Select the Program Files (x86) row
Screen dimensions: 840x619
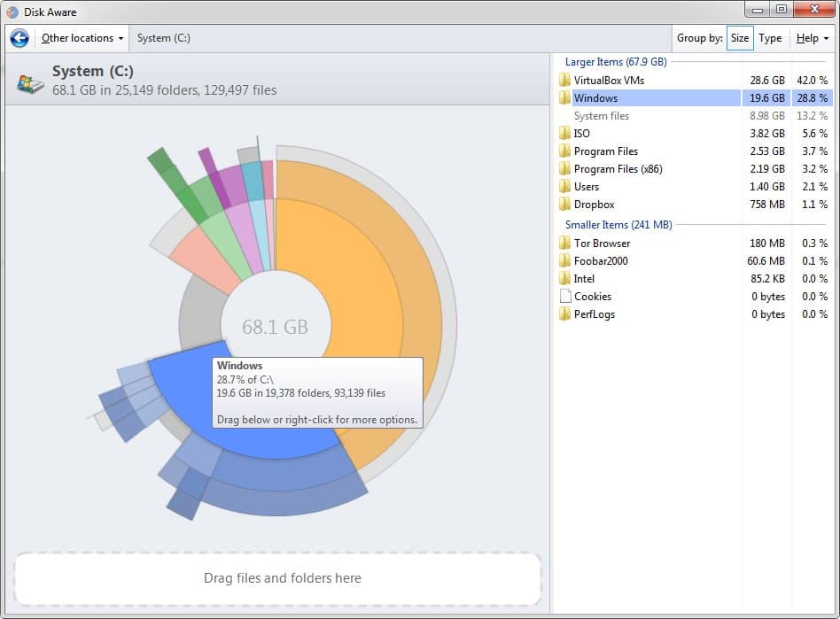(694, 168)
